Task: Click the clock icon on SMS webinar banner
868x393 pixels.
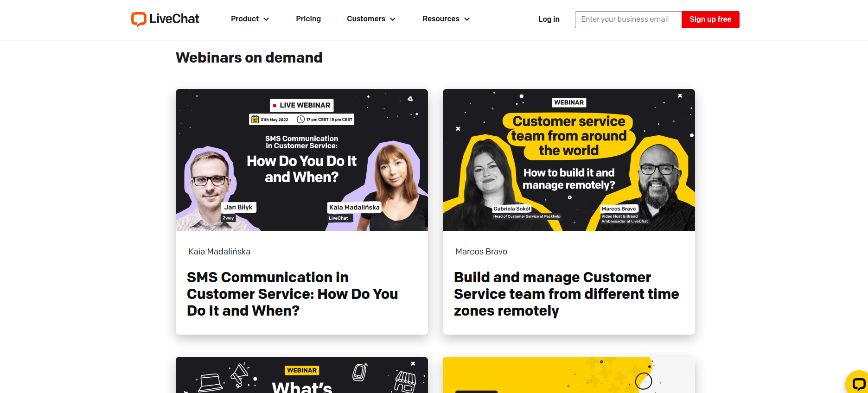Action: [x=300, y=120]
